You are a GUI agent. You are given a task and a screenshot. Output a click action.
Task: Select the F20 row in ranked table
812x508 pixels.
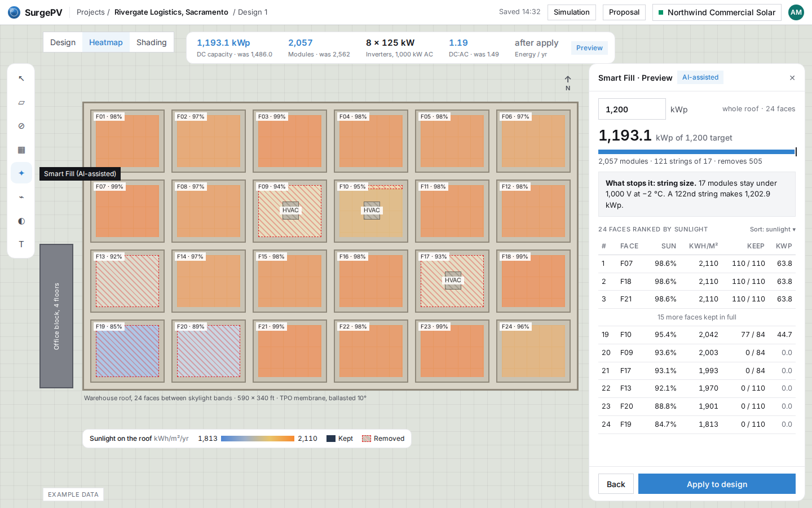click(x=697, y=406)
